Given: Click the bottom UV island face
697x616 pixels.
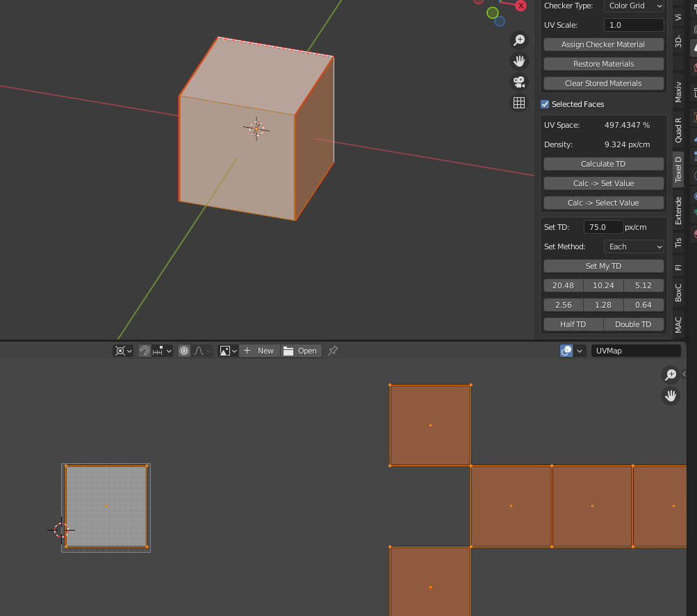Looking at the screenshot, I should point(430,581).
